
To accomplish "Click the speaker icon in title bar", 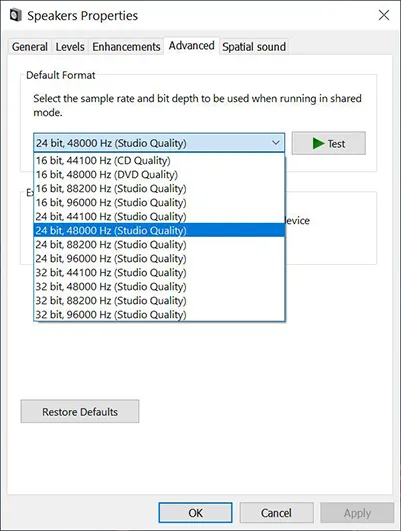I will [16, 15].
